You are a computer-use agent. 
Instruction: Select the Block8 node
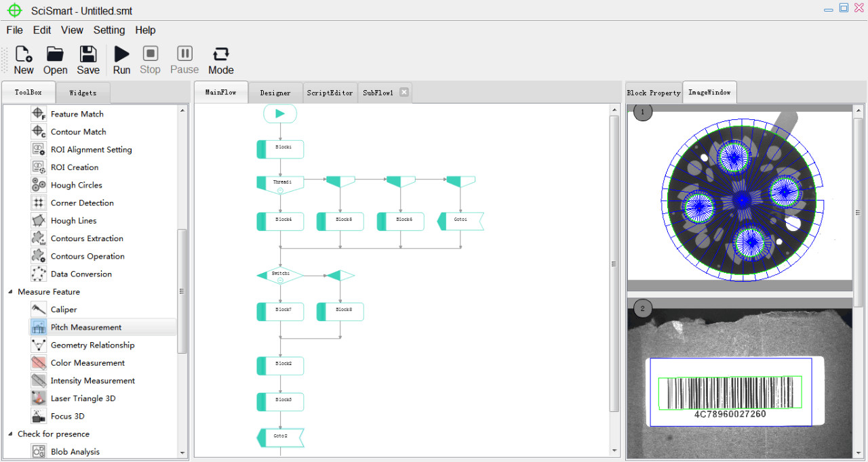[x=340, y=312]
